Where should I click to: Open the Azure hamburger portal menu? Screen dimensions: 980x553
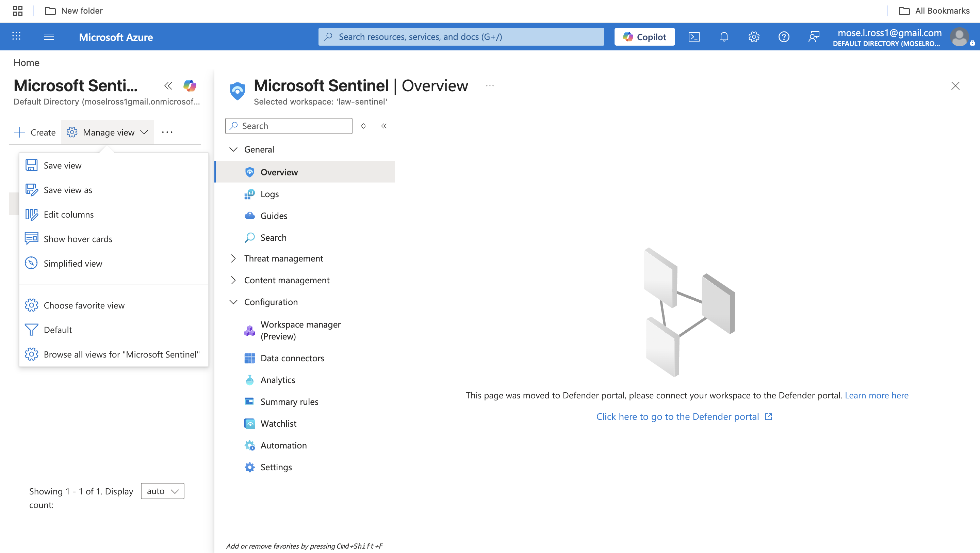pos(49,37)
